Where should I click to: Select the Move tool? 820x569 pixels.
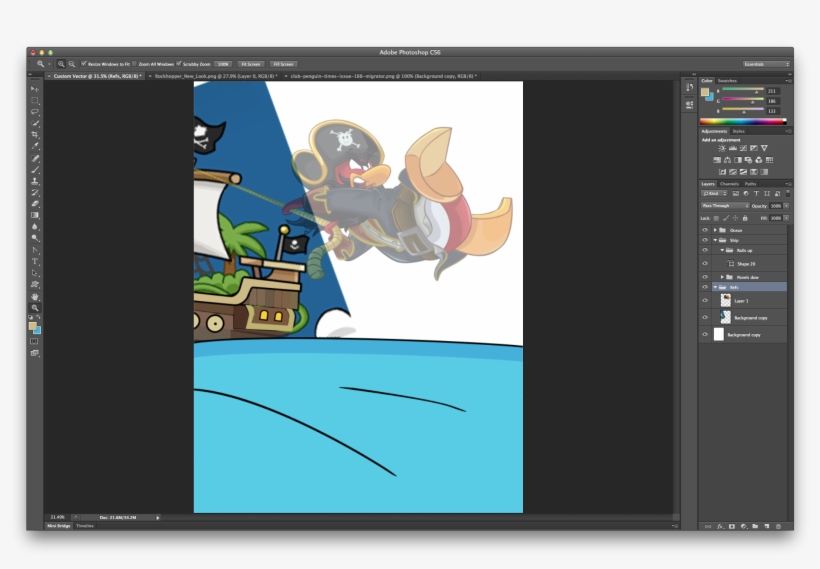point(35,89)
